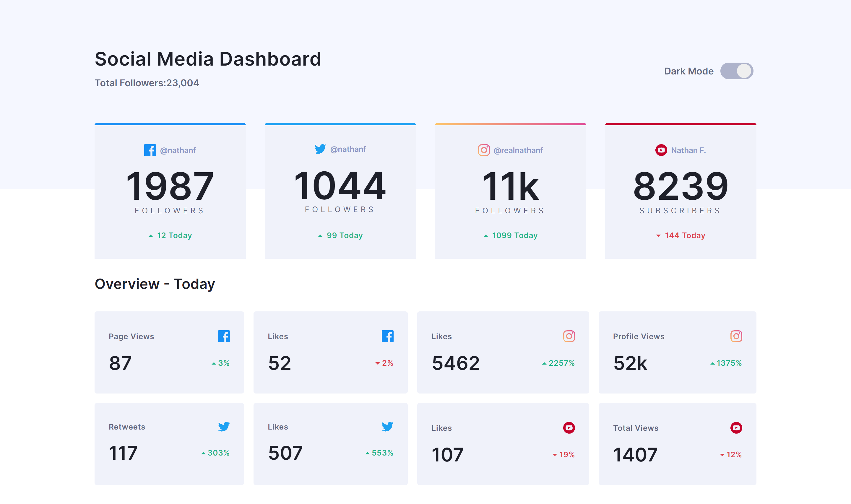Viewport: 851px width, 504px height.
Task: Toggle the Dark Mode switch
Action: click(x=736, y=71)
